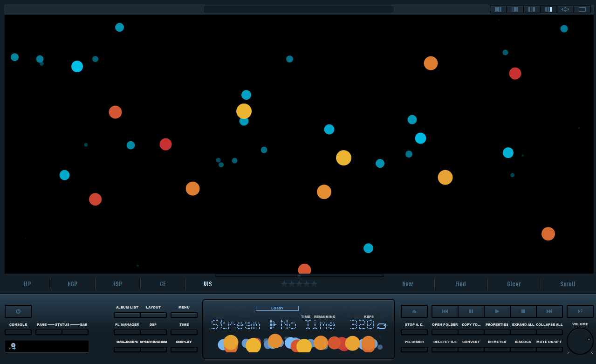Switch to the ELP tab
Image resolution: width=596 pixels, height=364 pixels.
point(27,284)
